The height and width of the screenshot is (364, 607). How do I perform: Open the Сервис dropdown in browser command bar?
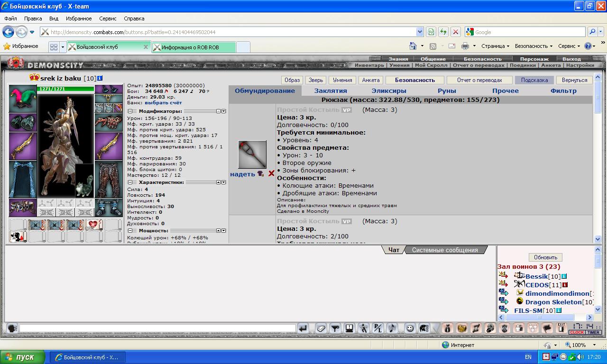pos(569,46)
